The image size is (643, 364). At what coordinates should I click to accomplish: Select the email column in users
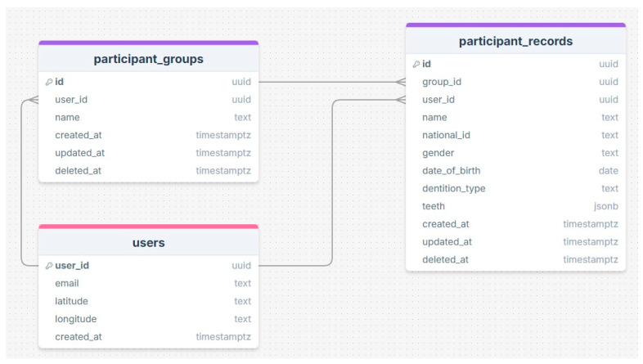[148, 283]
